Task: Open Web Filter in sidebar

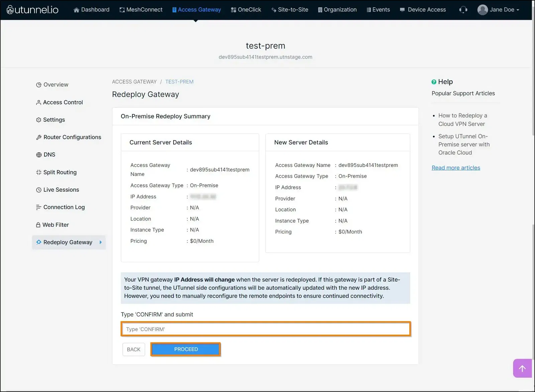Action: tap(52, 225)
